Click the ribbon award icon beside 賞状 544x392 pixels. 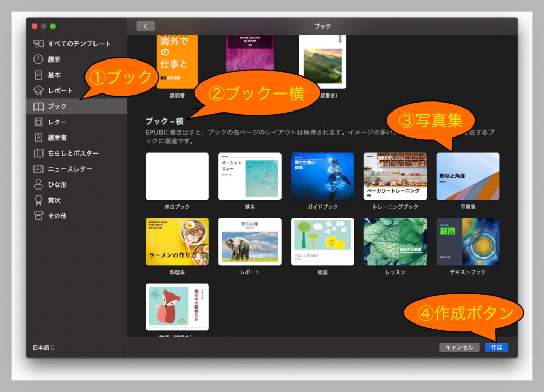(38, 200)
